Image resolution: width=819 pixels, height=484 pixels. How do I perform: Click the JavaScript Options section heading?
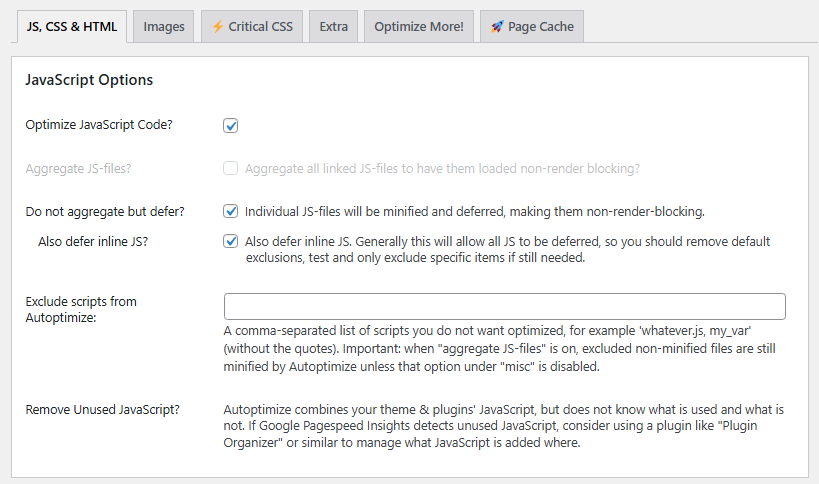89,80
